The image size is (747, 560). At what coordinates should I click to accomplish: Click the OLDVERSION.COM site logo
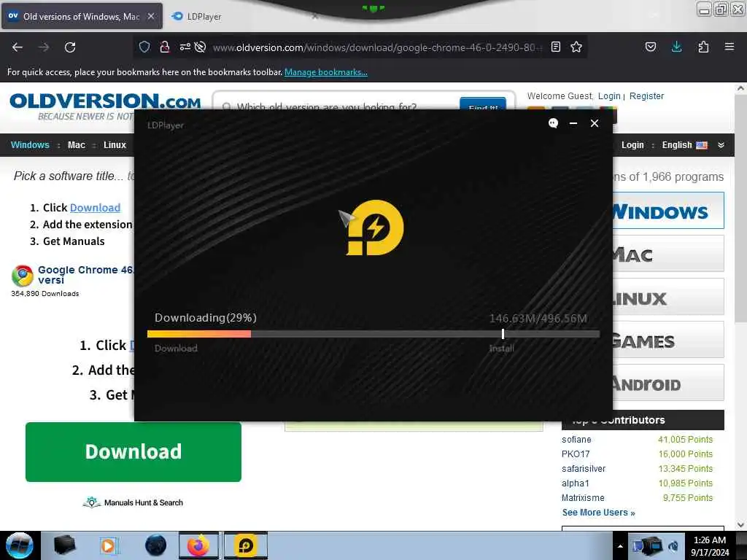pos(105,101)
